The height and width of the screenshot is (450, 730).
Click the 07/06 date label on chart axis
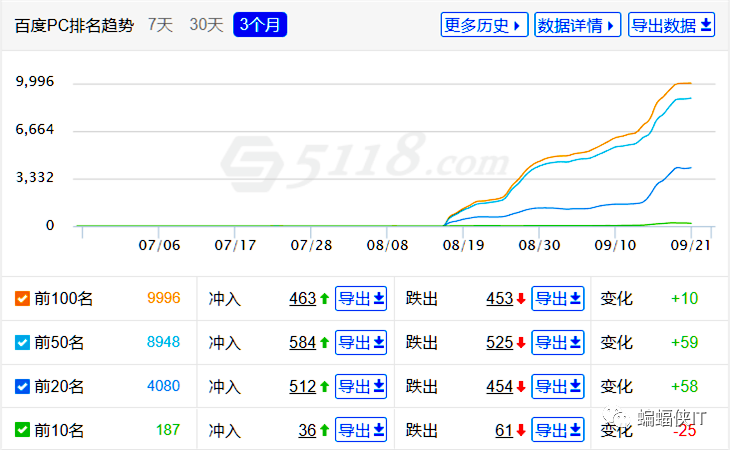click(x=159, y=245)
